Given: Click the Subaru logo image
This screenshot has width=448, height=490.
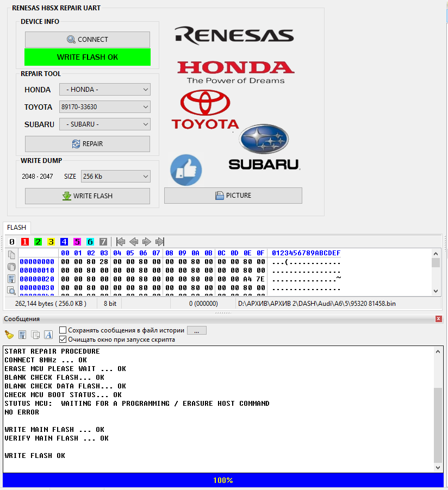Looking at the screenshot, I should [264, 147].
